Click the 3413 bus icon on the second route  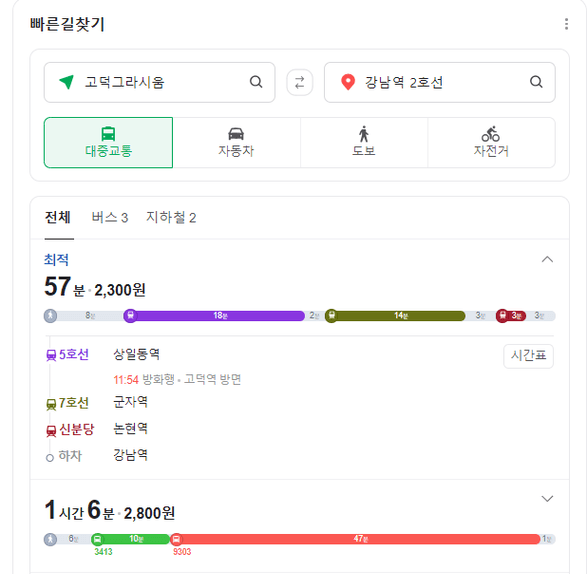pyautogui.click(x=97, y=539)
